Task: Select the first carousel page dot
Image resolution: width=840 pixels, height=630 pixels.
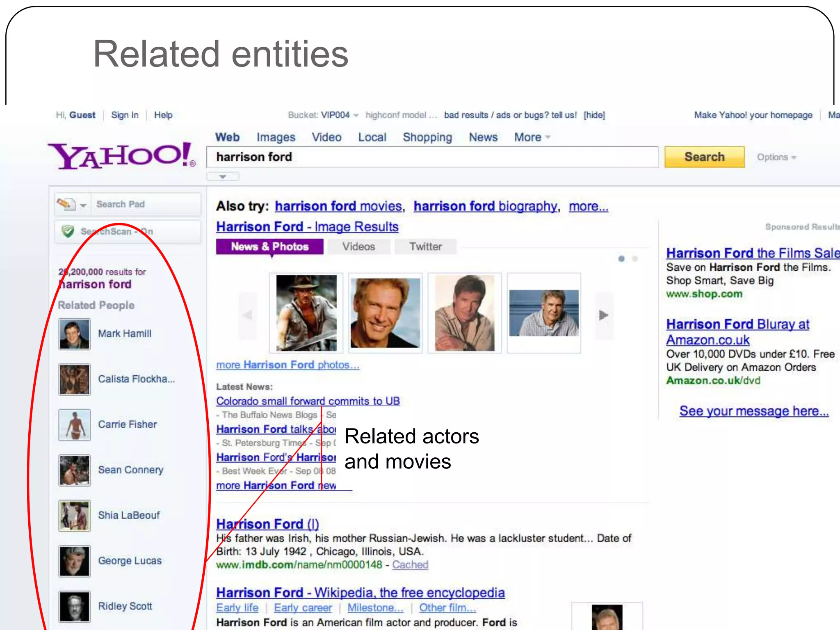Action: (621, 259)
